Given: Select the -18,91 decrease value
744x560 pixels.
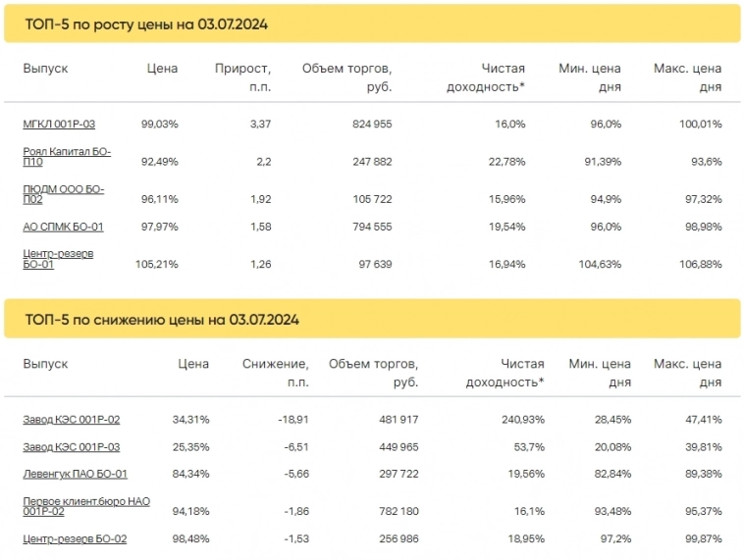Looking at the screenshot, I should click(x=290, y=420).
